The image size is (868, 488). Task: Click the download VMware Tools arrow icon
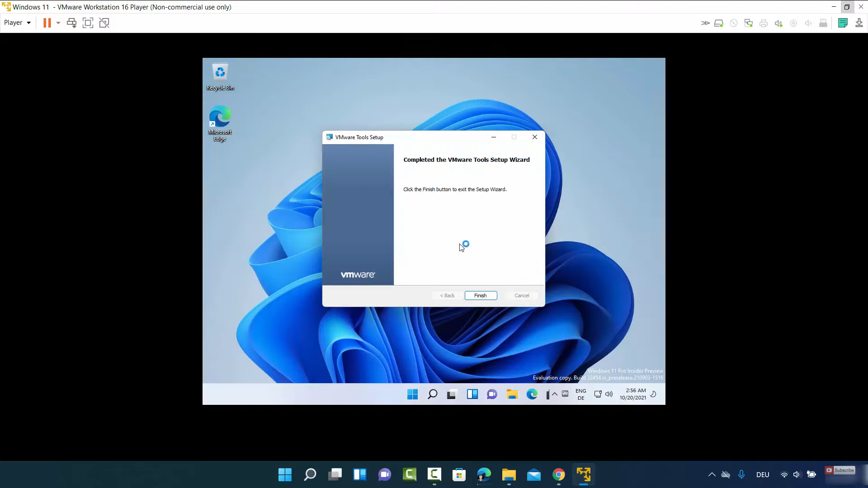point(859,23)
